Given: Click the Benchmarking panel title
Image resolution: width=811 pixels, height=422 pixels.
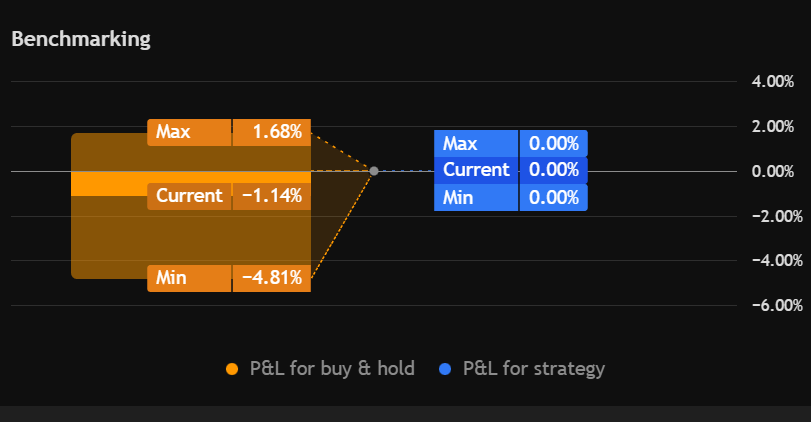Looking at the screenshot, I should (81, 39).
